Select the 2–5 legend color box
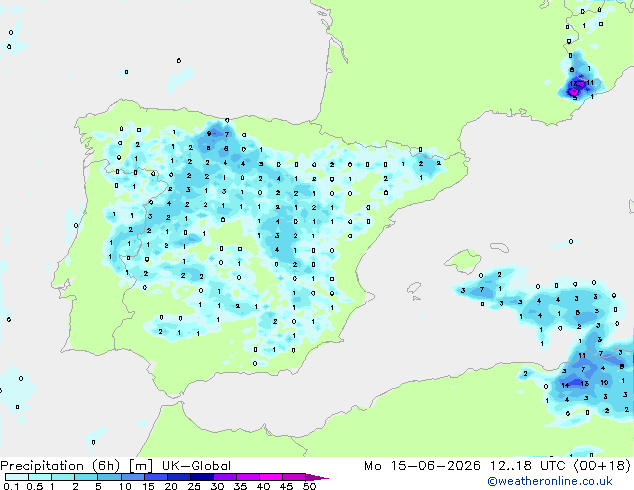Viewport: 634px width, 490px height. (86, 477)
